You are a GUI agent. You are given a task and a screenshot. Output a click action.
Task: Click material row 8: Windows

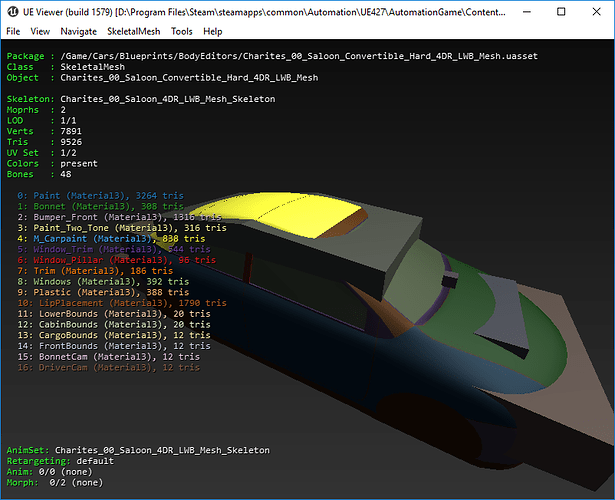(x=103, y=282)
